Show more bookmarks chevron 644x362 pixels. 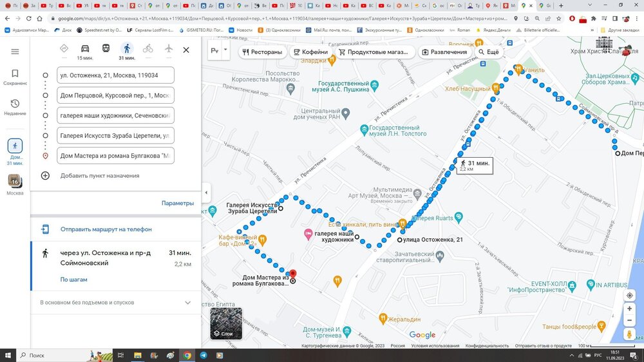tap(592, 30)
